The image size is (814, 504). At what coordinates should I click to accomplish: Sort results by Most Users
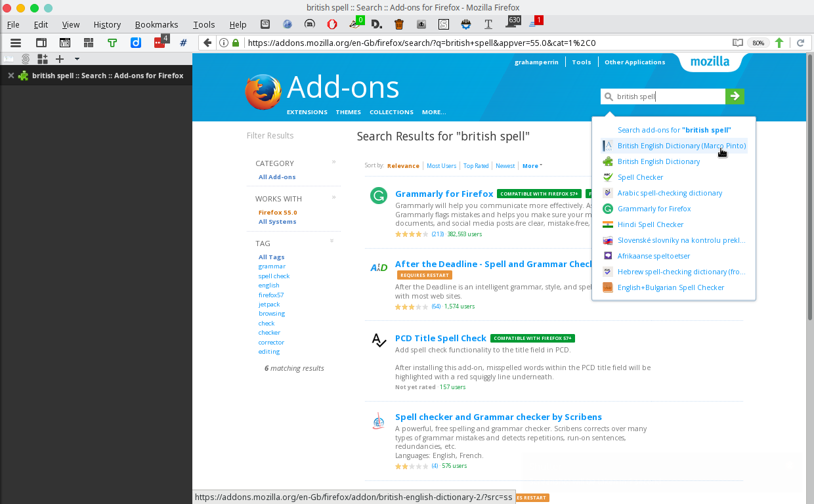[441, 166]
